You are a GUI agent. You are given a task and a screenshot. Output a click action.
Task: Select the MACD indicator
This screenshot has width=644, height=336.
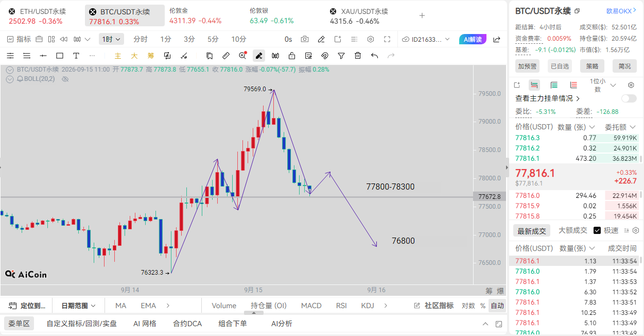coord(311,306)
